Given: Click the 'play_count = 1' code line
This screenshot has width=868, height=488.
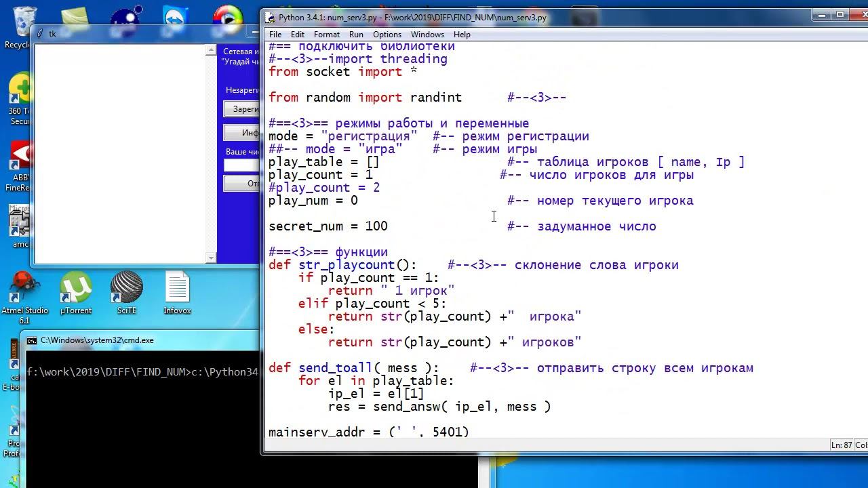Looking at the screenshot, I should point(321,175).
